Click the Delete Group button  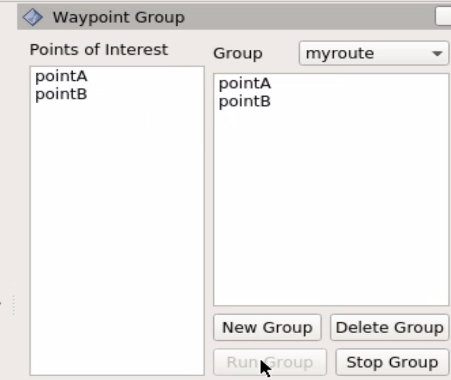(389, 328)
